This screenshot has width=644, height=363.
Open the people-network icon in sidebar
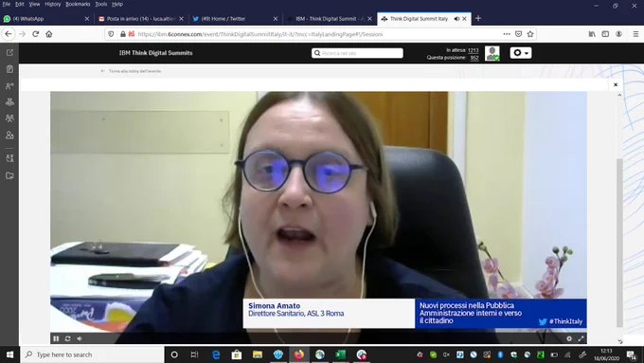coord(9,102)
